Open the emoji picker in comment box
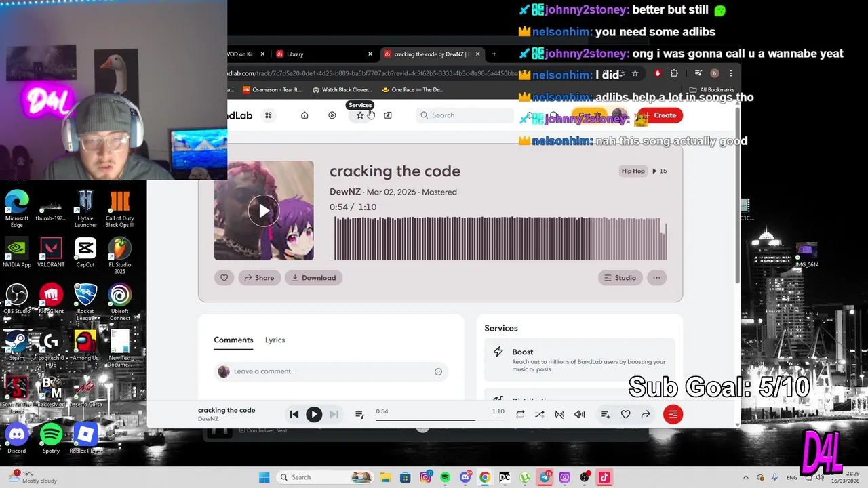Screen dimensions: 868x488 [438, 371]
